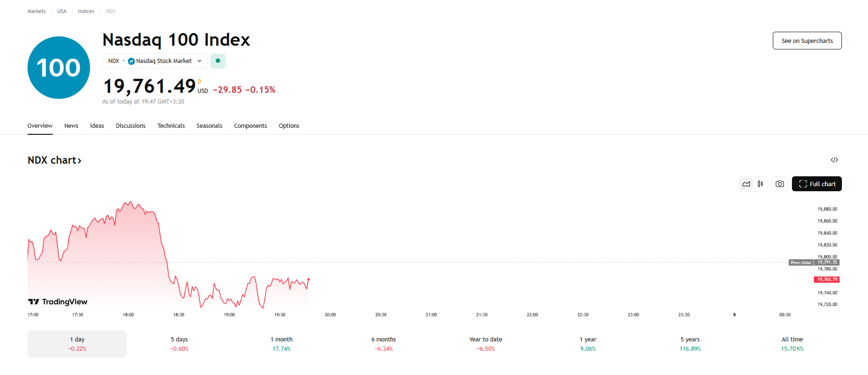Screen dimensions: 868x375
Task: Go to Indices breadcrumb link
Action: [86, 11]
